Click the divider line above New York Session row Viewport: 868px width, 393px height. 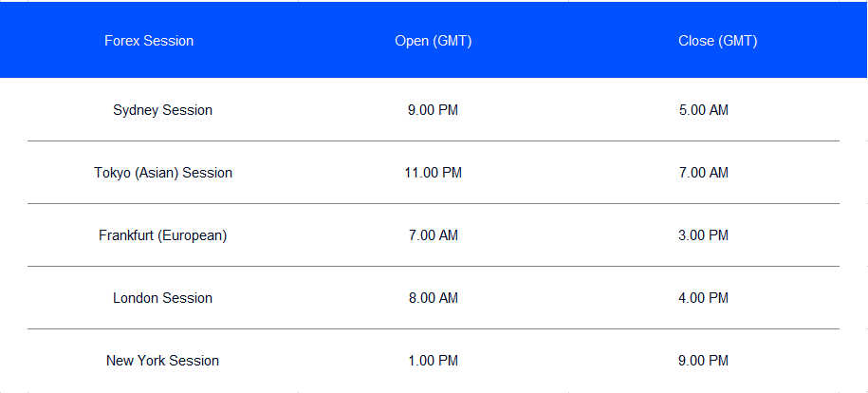point(434,329)
